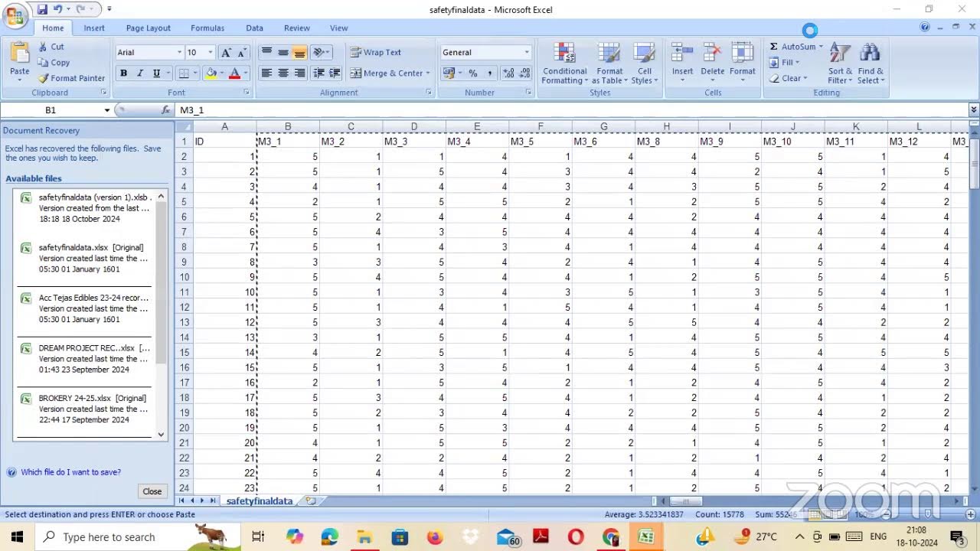Apply Percent Style number format
This screenshot has width=980, height=551.
473,73
